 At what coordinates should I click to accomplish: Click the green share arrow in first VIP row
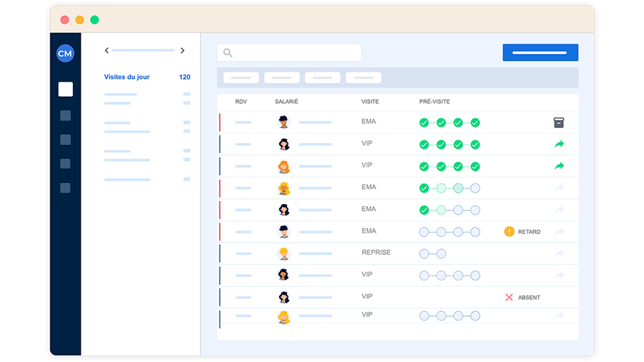tap(559, 144)
